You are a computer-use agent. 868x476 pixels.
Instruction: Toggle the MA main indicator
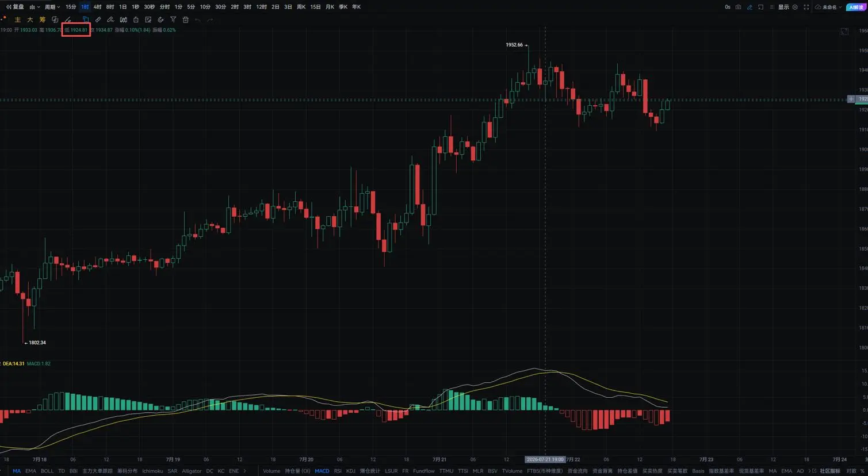17,471
